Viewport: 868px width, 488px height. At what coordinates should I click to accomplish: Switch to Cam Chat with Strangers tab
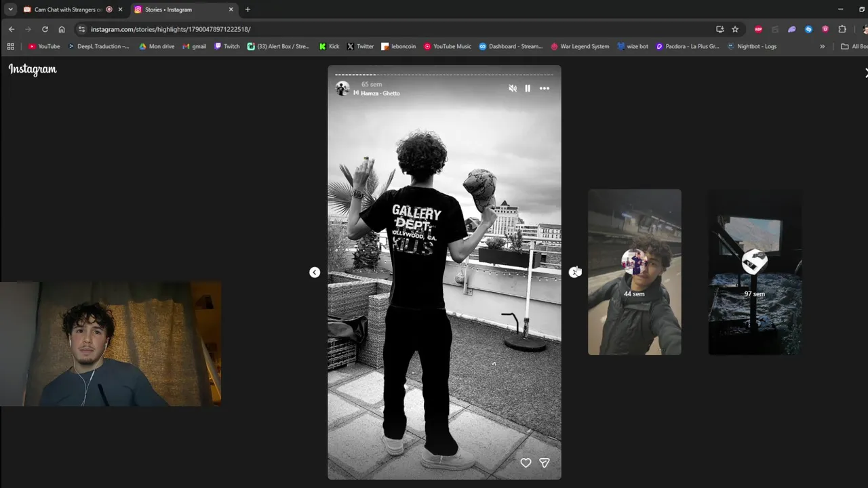coord(68,9)
